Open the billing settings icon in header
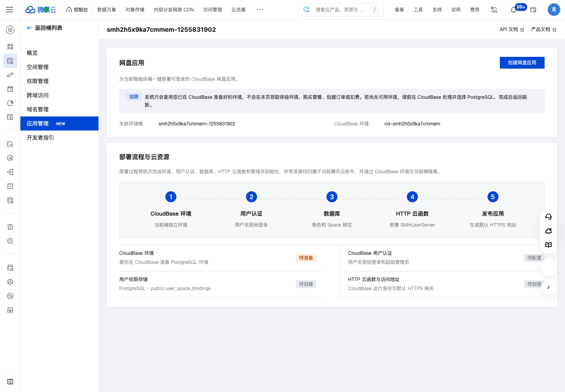The width and height of the screenshot is (565, 392). point(533,9)
